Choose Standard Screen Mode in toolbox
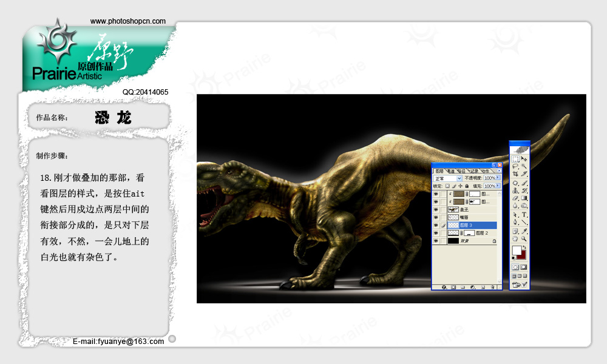Screen dimensions: 607x364 [x=514, y=276]
